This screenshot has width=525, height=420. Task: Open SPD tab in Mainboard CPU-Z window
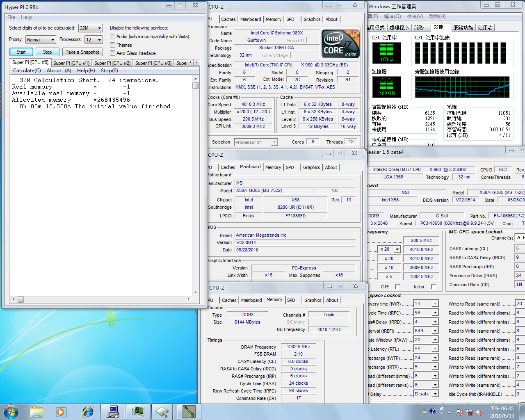[290, 167]
